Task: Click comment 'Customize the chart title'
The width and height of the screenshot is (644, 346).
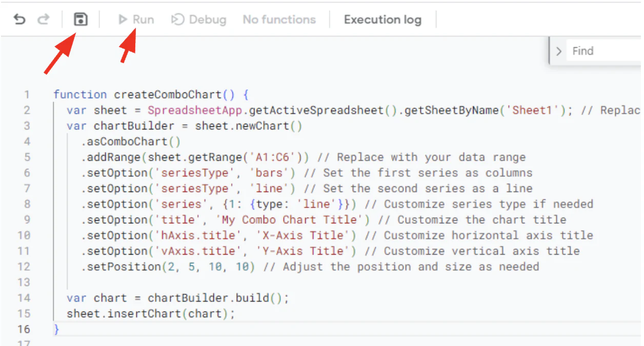Action: click(482, 220)
